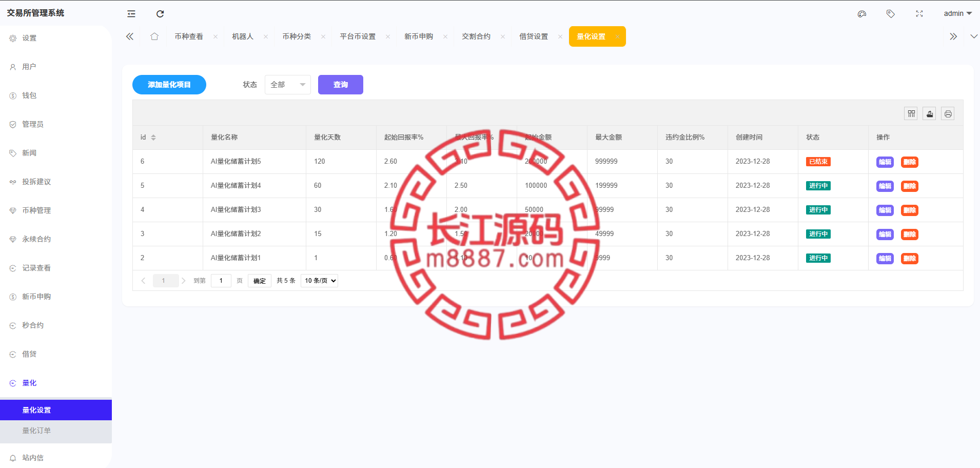Switch to the 借贷设置 tab
The height and width of the screenshot is (468, 980).
[534, 36]
